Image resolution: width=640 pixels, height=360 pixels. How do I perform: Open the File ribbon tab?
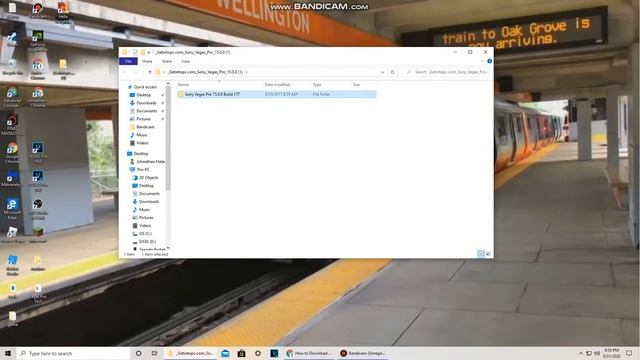pyautogui.click(x=128, y=61)
